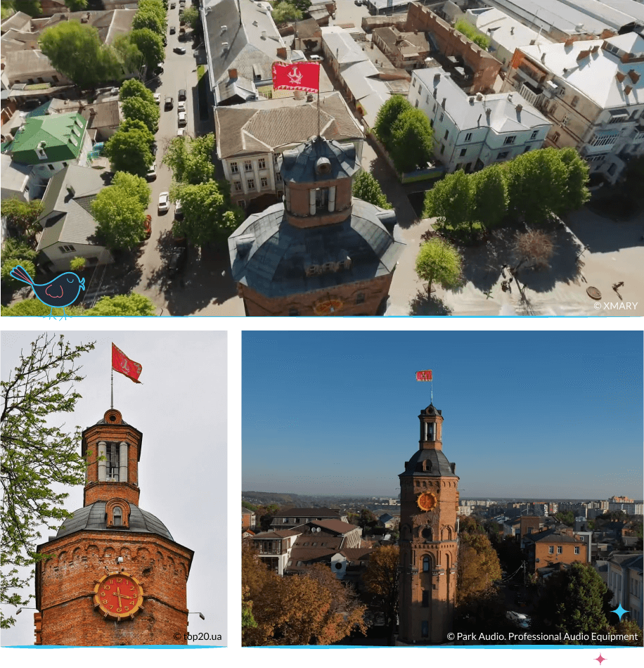The height and width of the screenshot is (668, 644).
Task: Click the green-roofed building in aerial photo
Action: point(49,136)
